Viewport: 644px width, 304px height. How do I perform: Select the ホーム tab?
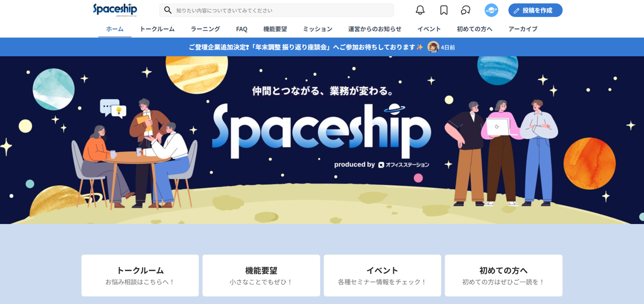115,29
